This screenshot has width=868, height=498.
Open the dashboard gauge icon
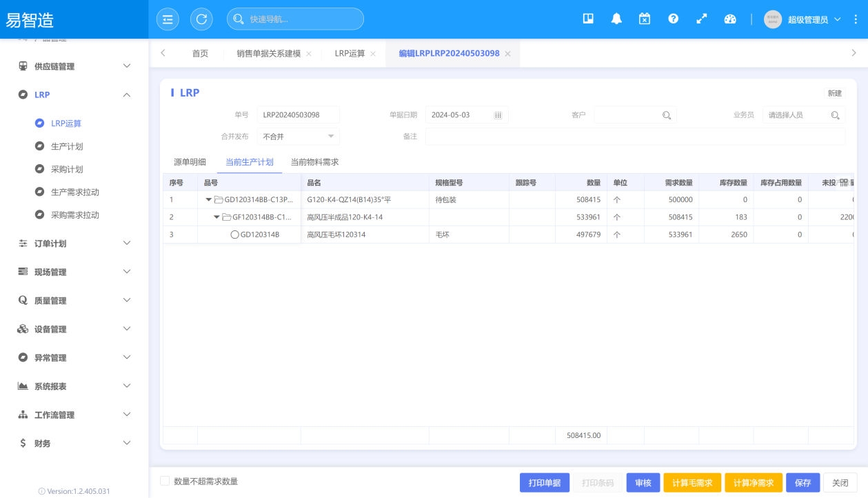[730, 19]
